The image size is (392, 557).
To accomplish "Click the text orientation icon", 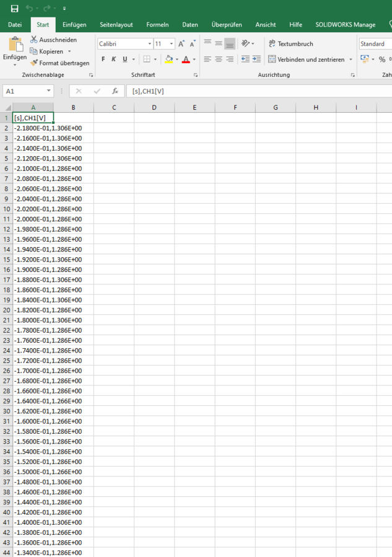I will (x=246, y=44).
